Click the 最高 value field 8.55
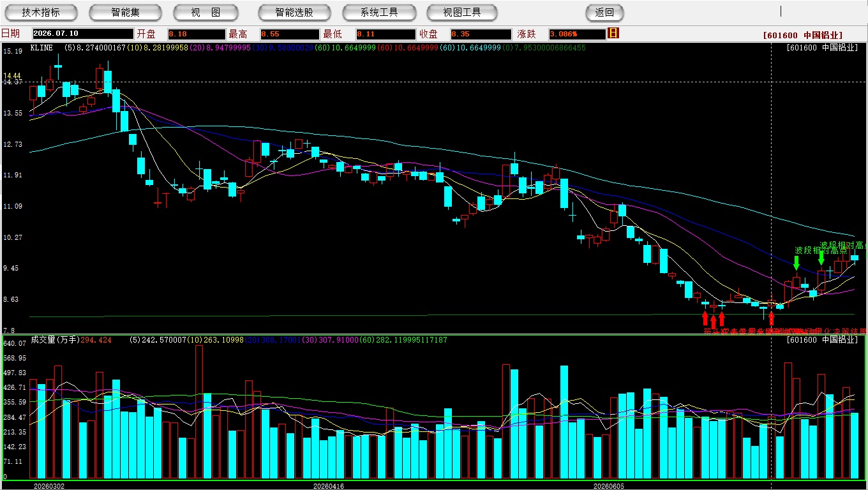The height and width of the screenshot is (490, 868). [x=290, y=34]
